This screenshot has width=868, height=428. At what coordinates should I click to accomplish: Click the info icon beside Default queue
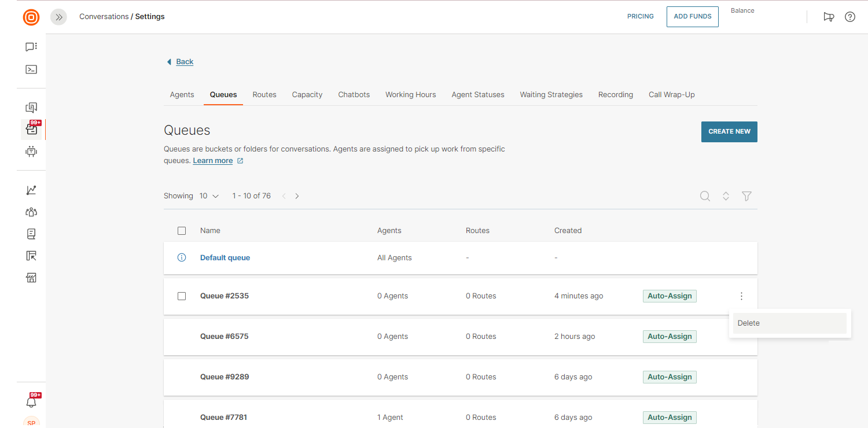tap(182, 257)
